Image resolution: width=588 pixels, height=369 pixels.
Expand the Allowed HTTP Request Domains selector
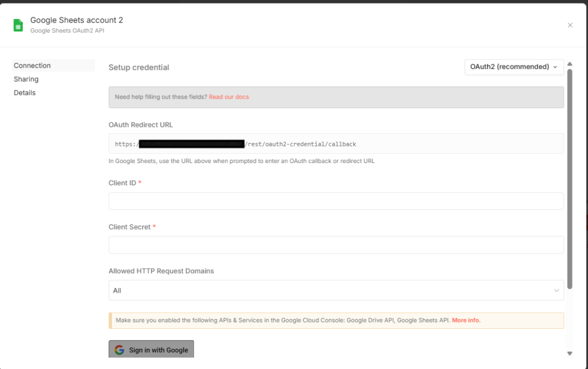click(x=335, y=290)
